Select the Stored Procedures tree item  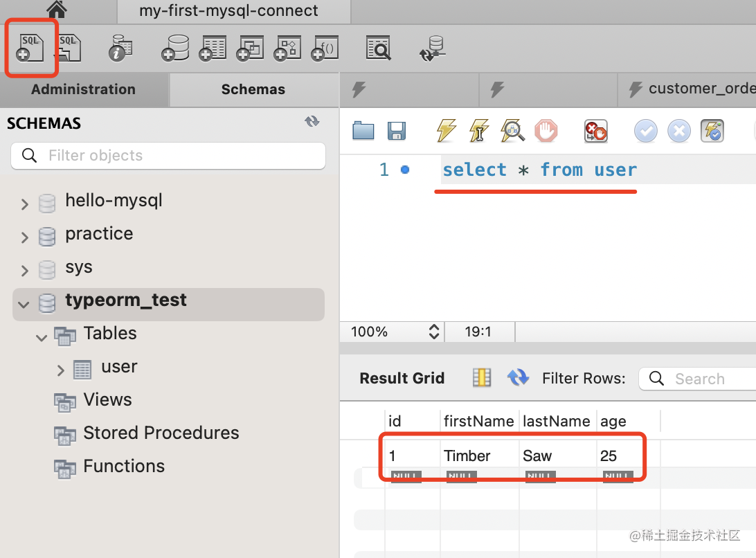click(x=161, y=433)
